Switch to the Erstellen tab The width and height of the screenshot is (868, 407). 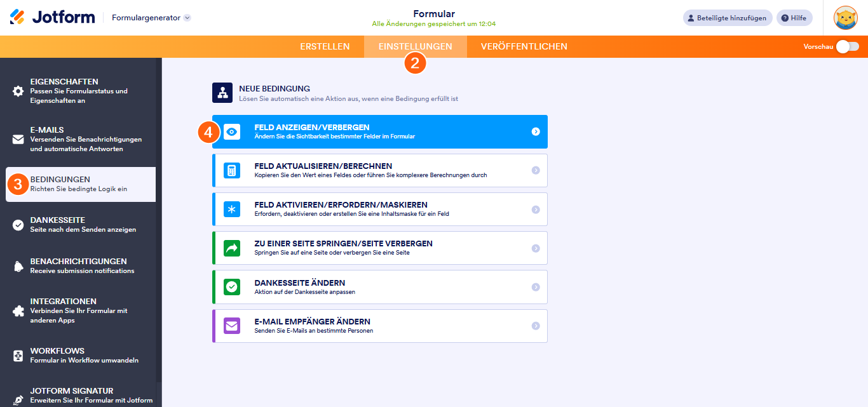coord(325,46)
